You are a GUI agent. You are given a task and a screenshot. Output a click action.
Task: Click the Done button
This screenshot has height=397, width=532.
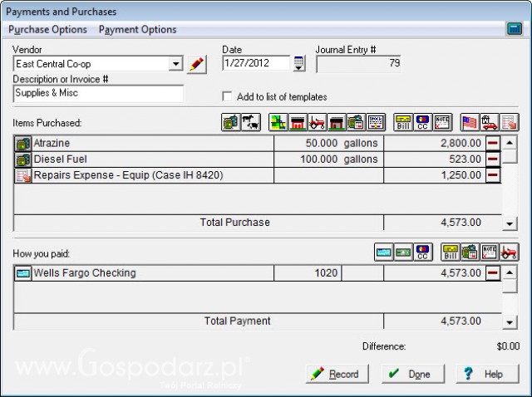pyautogui.click(x=411, y=374)
